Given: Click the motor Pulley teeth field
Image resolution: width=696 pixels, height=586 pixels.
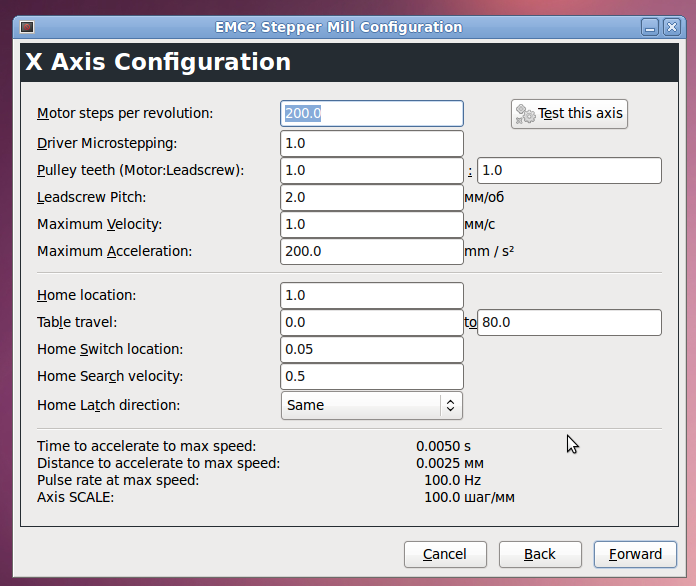Looking at the screenshot, I should (372, 170).
